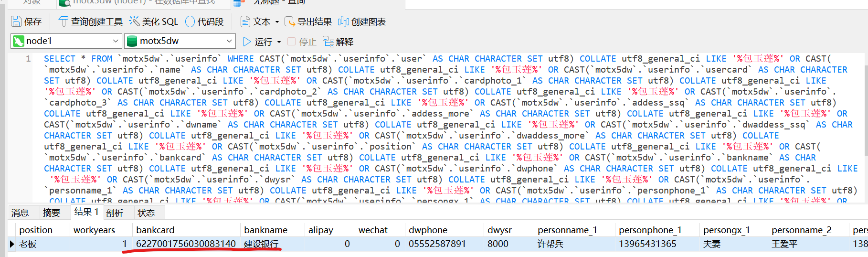Click Export Result (导出结果)
Image resolution: width=868 pixels, height=257 pixels.
coord(308,21)
